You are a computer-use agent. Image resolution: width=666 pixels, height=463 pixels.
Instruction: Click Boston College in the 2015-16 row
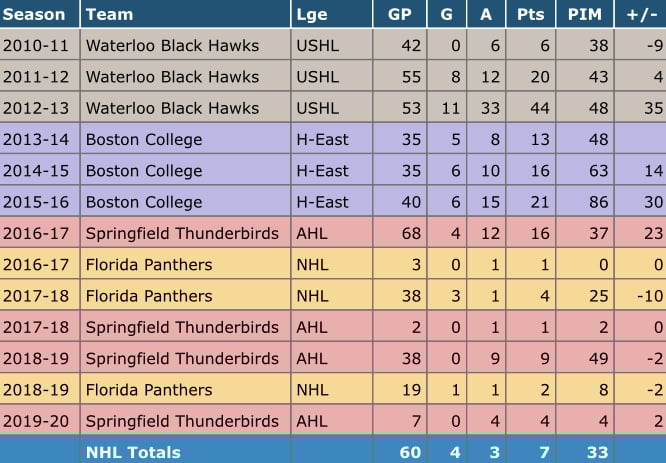[x=143, y=202]
